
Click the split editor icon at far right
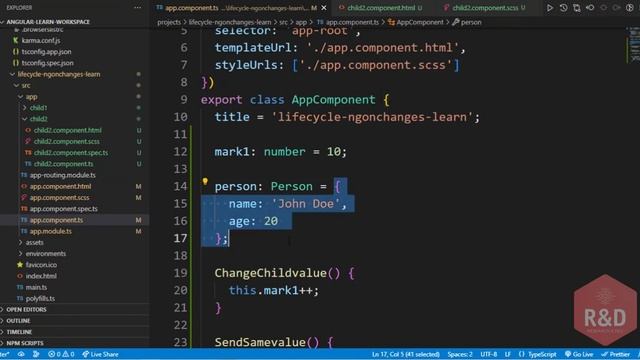[630, 8]
